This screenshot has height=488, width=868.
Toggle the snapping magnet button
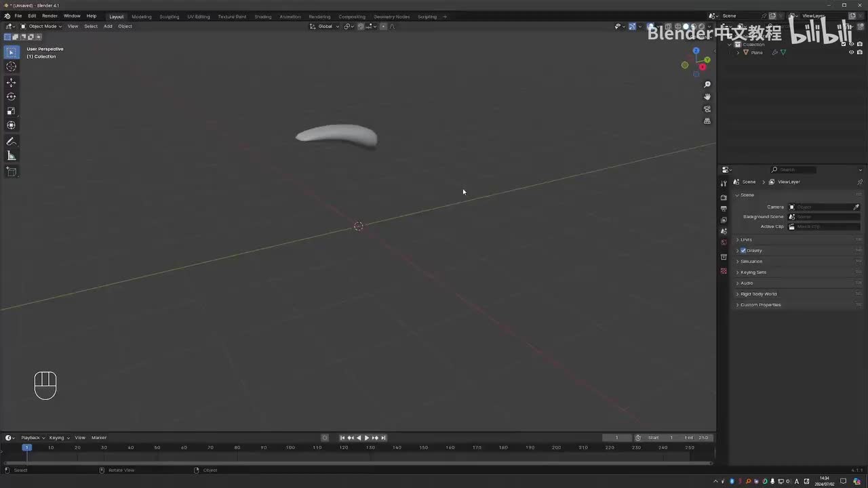[361, 26]
